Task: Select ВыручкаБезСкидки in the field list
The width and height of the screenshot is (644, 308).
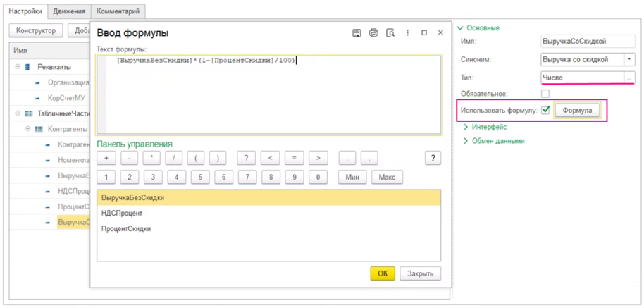Action: coord(268,197)
